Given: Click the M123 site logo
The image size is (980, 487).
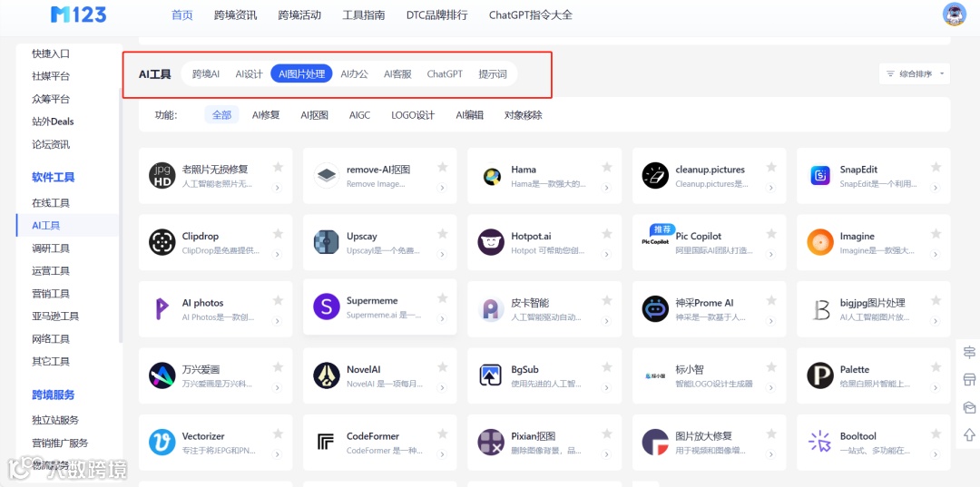Looking at the screenshot, I should [x=79, y=15].
